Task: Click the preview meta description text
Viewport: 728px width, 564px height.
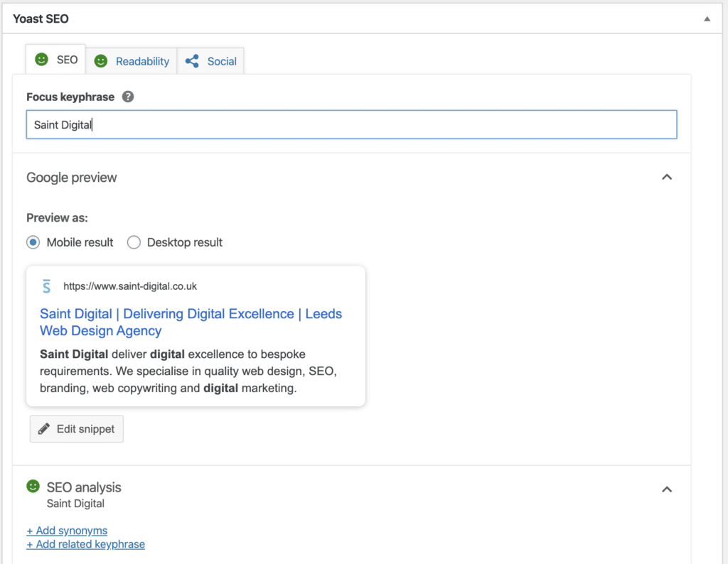Action: pyautogui.click(x=188, y=371)
